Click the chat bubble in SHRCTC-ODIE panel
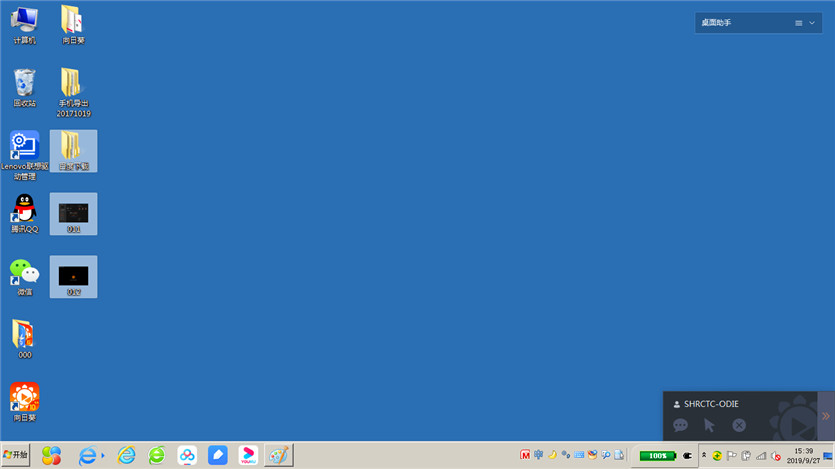Screen dimensions: 835x469 tap(681, 425)
